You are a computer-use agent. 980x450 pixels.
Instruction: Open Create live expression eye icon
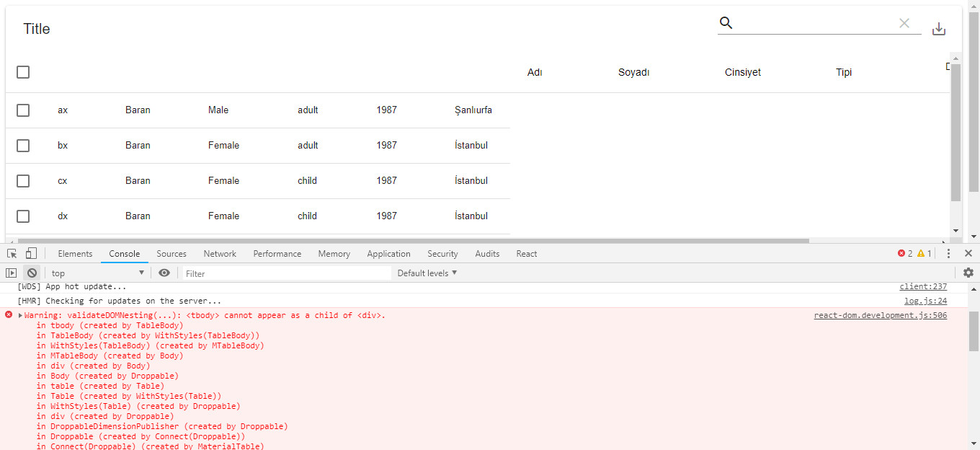(165, 273)
